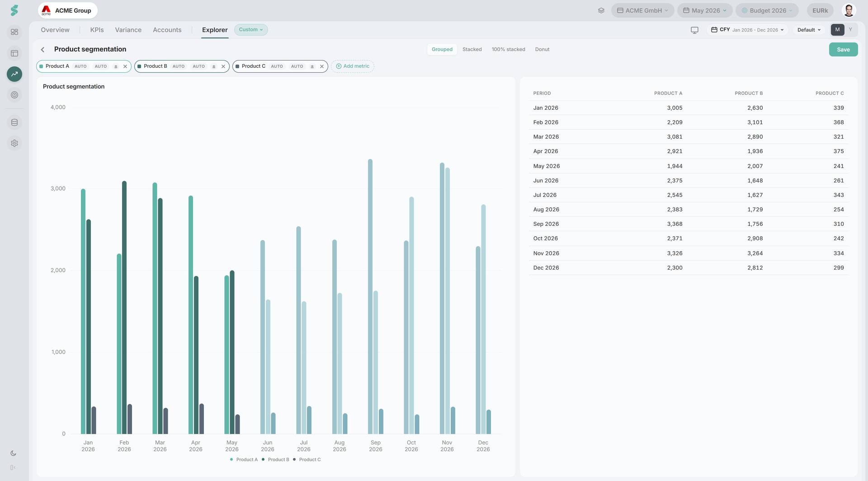868x481 pixels.
Task: Click Add metric button
Action: point(353,66)
